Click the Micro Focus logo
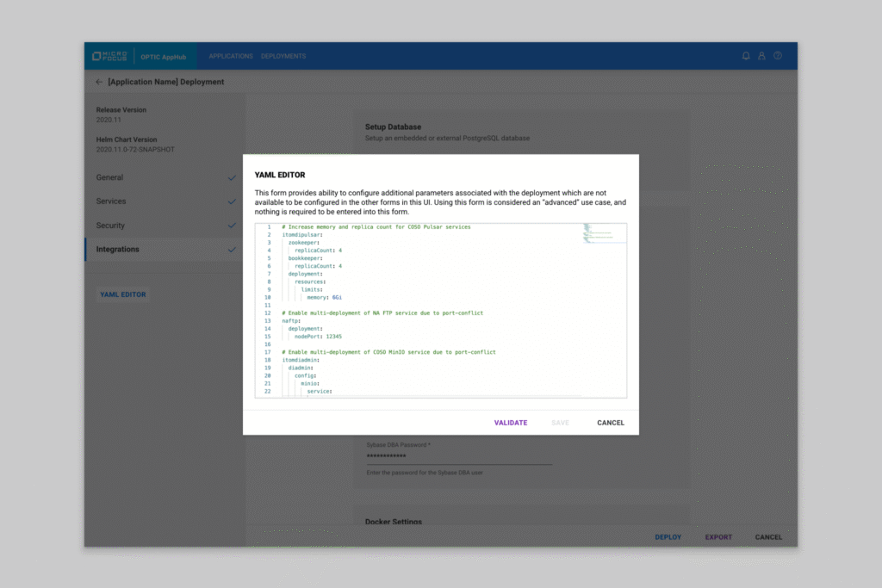882x588 pixels. pos(109,56)
